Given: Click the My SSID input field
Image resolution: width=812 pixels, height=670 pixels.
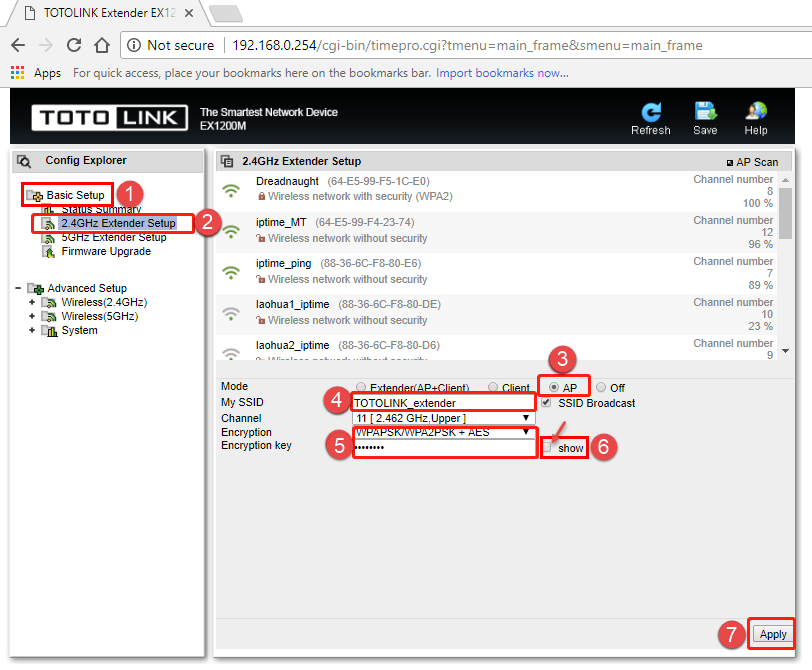Looking at the screenshot, I should (x=444, y=403).
